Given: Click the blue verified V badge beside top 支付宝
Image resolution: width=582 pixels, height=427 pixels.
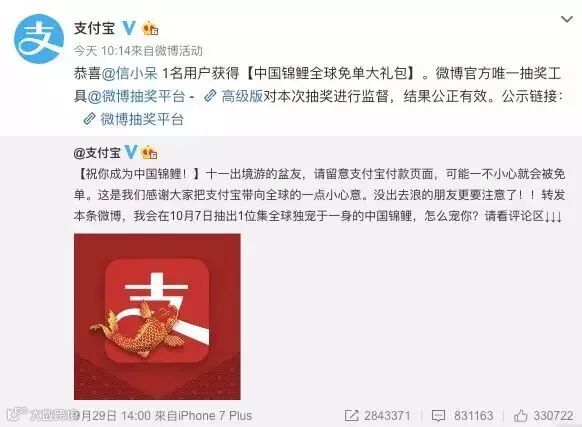Looking at the screenshot, I should tap(129, 28).
